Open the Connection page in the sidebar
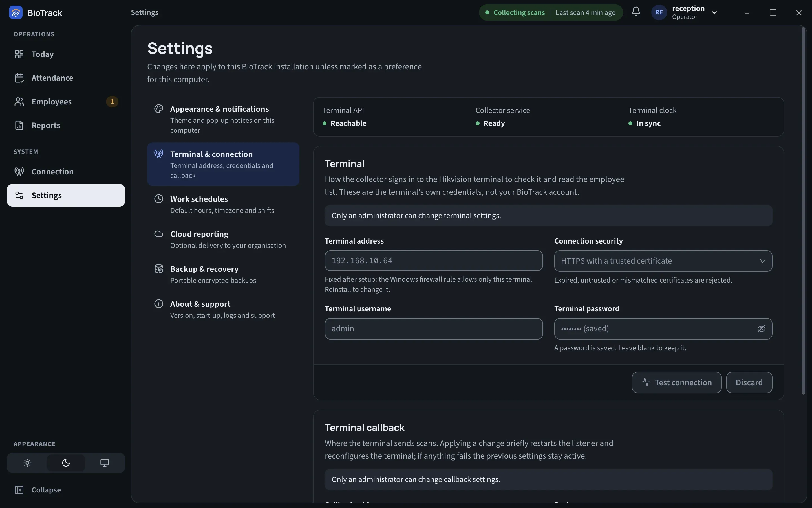Viewport: 812px width, 508px height. coord(66,172)
